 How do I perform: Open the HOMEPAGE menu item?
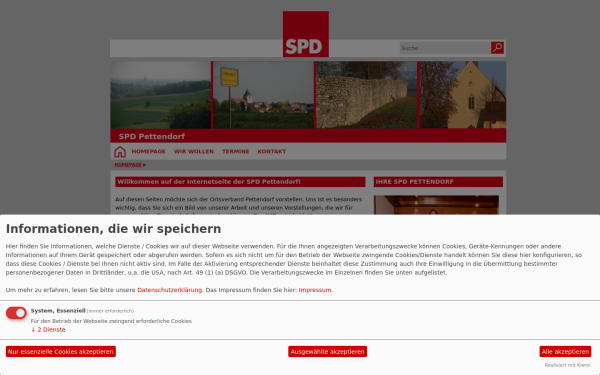[x=148, y=152]
